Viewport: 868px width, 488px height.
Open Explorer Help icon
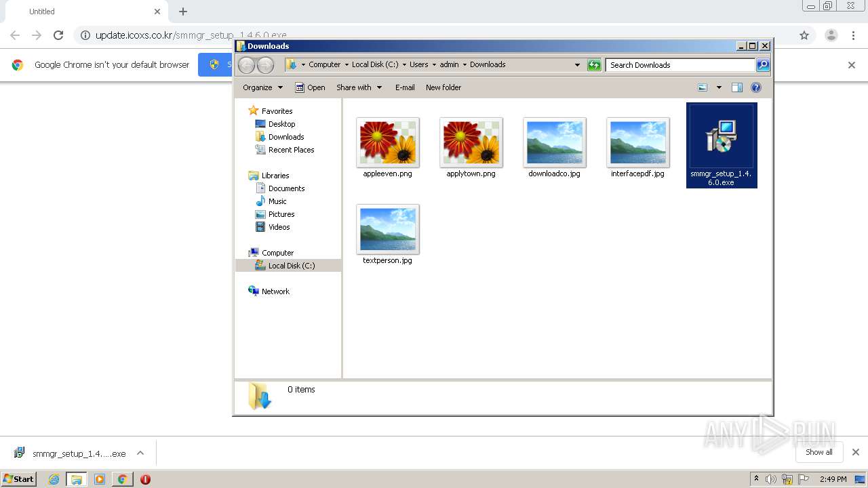[x=756, y=87]
